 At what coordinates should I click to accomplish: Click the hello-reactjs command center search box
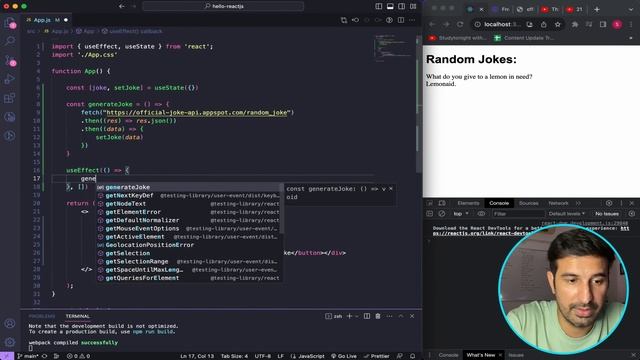[223, 6]
